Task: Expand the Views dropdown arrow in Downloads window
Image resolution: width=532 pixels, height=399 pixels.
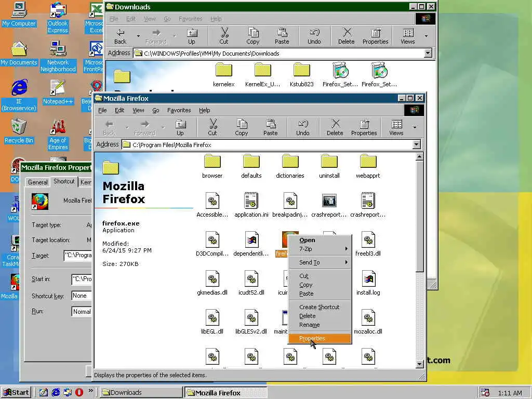Action: point(426,36)
